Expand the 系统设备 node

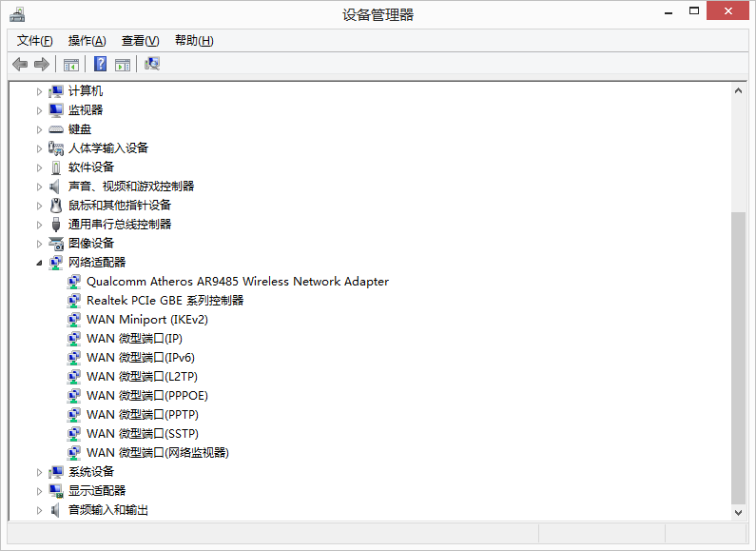click(39, 472)
